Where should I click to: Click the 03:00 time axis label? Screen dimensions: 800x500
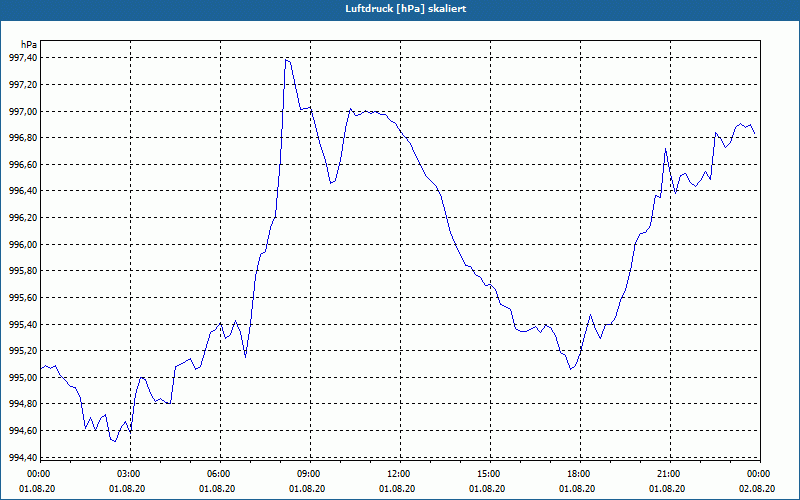131,474
